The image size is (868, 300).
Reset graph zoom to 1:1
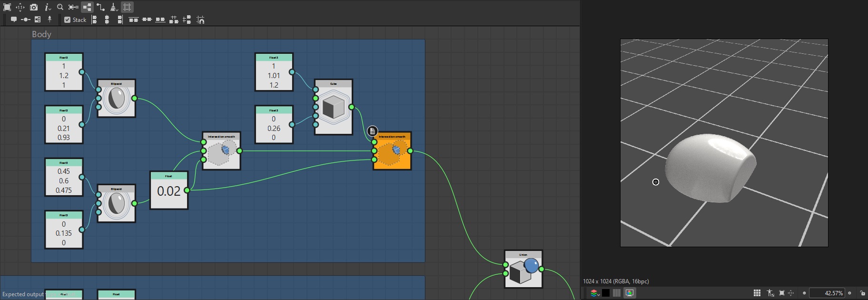point(20,7)
